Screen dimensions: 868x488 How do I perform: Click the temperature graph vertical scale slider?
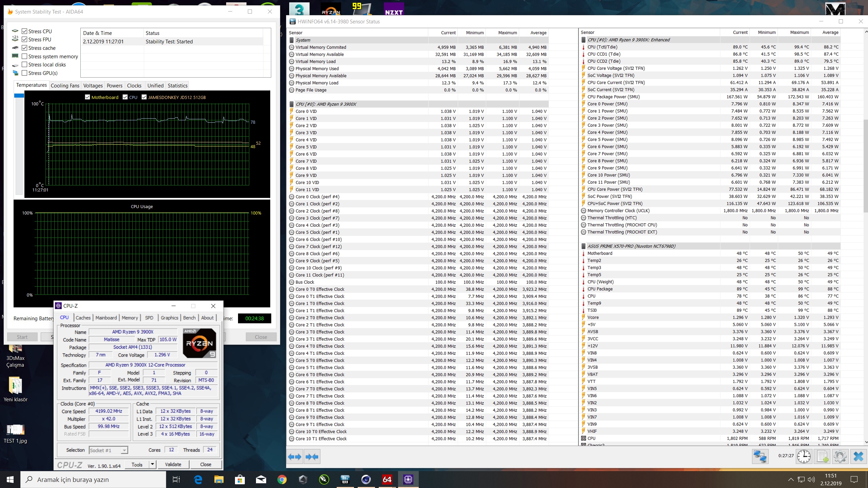click(x=19, y=96)
